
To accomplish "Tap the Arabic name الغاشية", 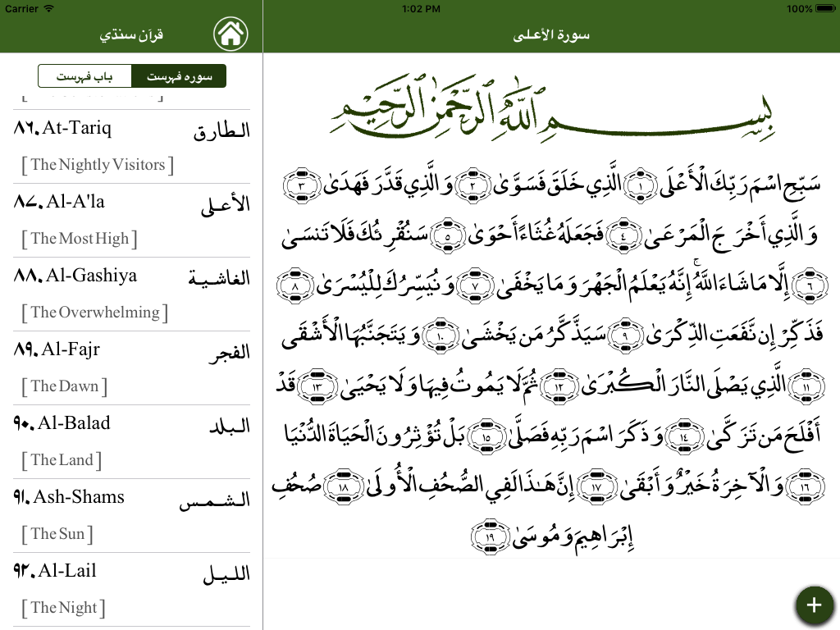I will coord(219,278).
